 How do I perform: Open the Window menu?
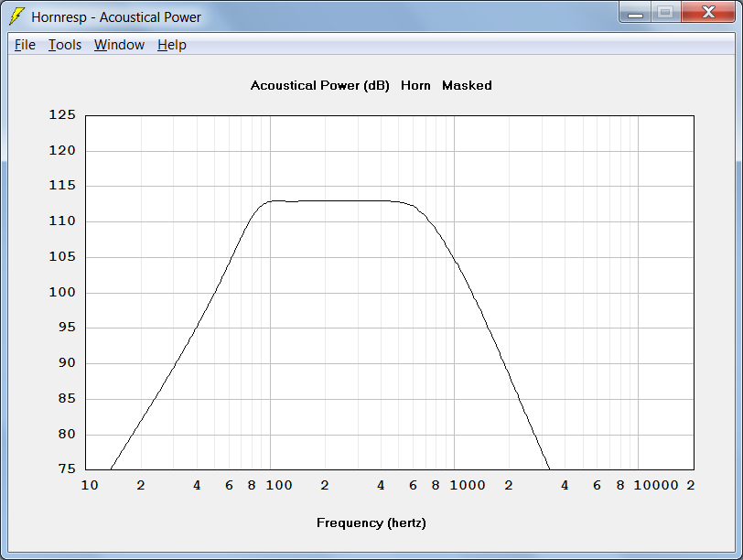119,45
